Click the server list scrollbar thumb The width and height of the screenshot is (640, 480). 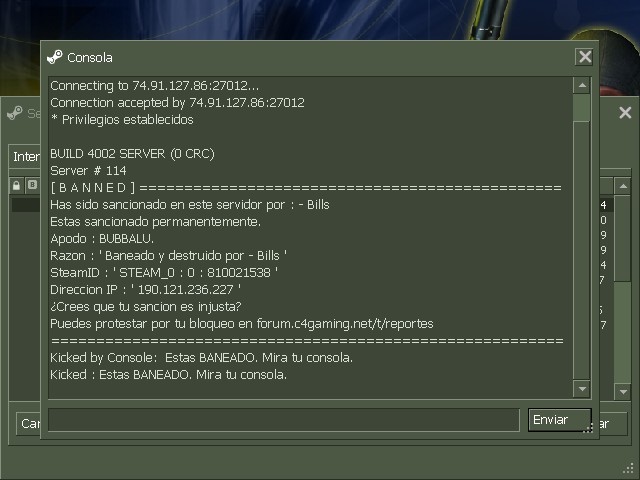(x=623, y=238)
